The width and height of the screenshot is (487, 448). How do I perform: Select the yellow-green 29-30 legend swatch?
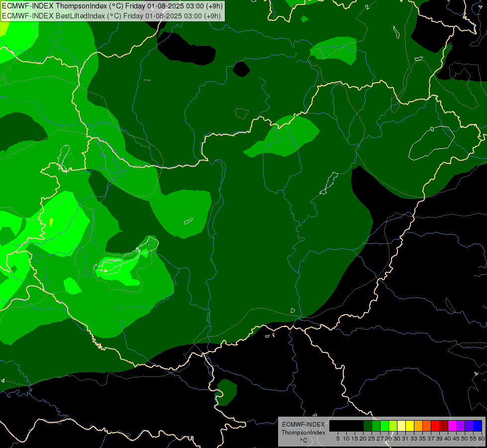point(393,426)
